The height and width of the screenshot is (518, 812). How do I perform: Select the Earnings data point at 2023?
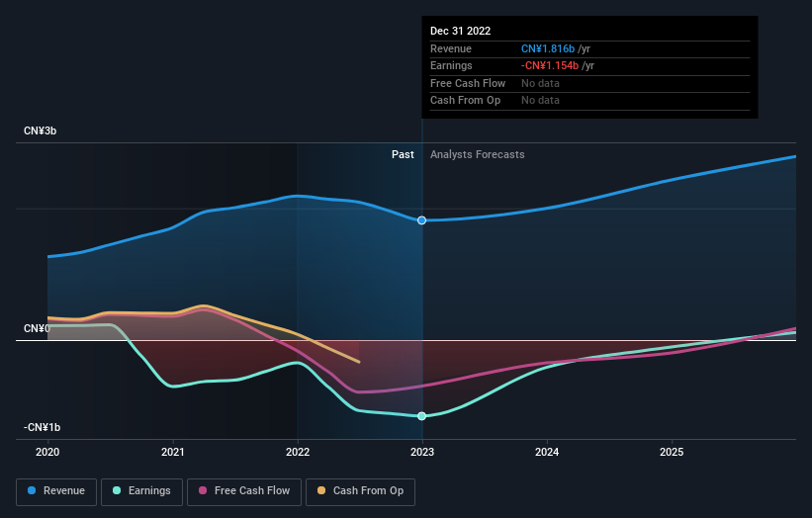pyautogui.click(x=422, y=416)
